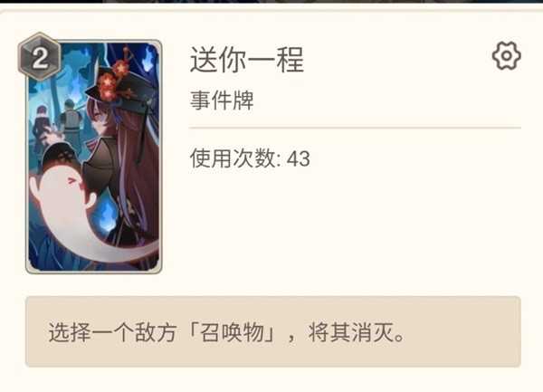The image size is (543, 392).
Task: Tap the 「召唤物」 keyword in description
Action: point(232,332)
